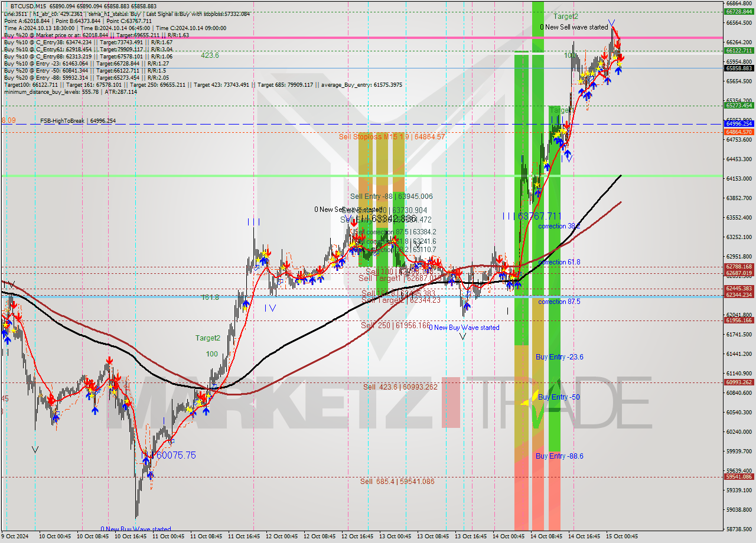Click the '15 Oct 00:45' time axis label
The height and width of the screenshot is (543, 756).
pos(621,537)
